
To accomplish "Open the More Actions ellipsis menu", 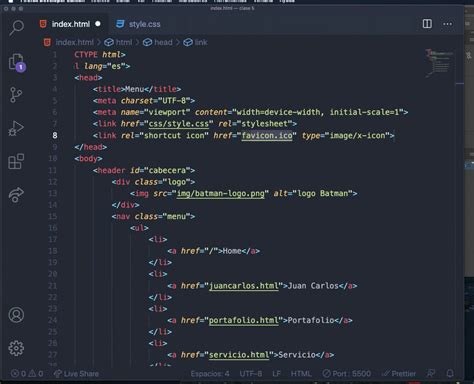I will [447, 24].
